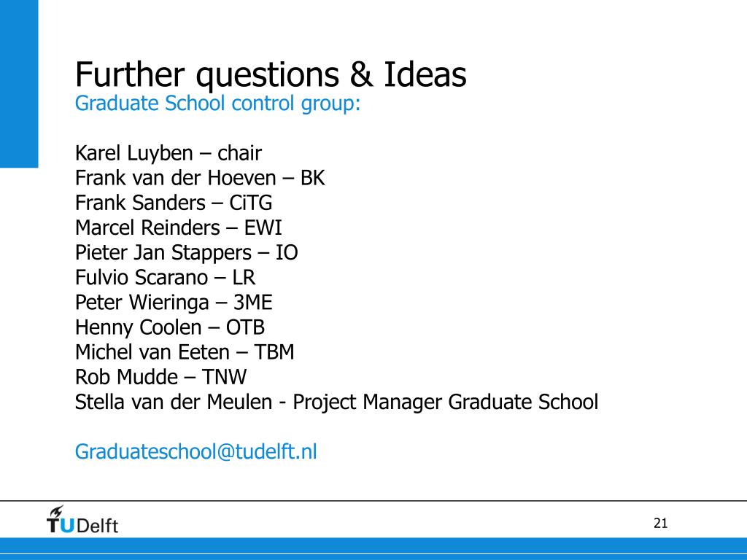Screen dimensions: 747x560
Task: Select Michel van Eeten – TBM line
Action: (185, 352)
